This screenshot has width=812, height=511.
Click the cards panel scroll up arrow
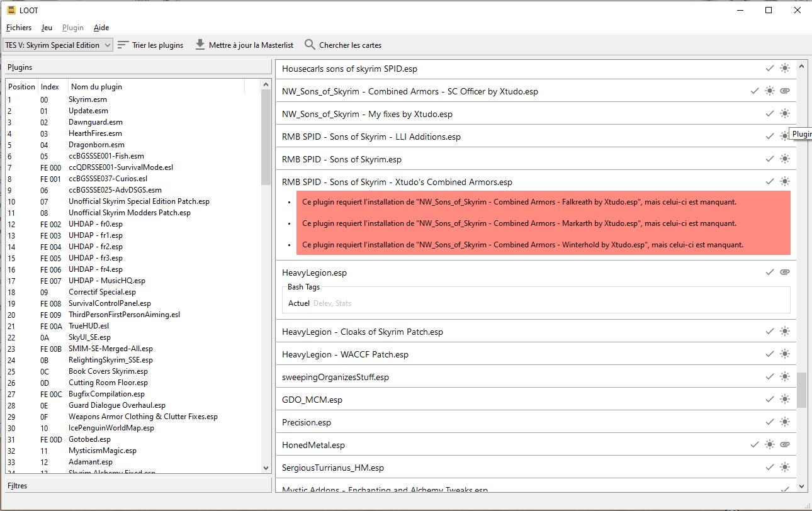801,65
